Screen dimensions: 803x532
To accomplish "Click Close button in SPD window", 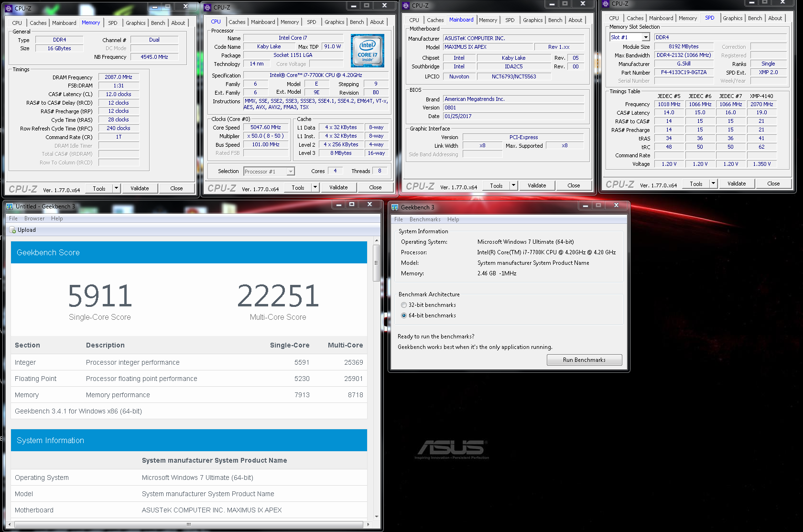I will [773, 184].
